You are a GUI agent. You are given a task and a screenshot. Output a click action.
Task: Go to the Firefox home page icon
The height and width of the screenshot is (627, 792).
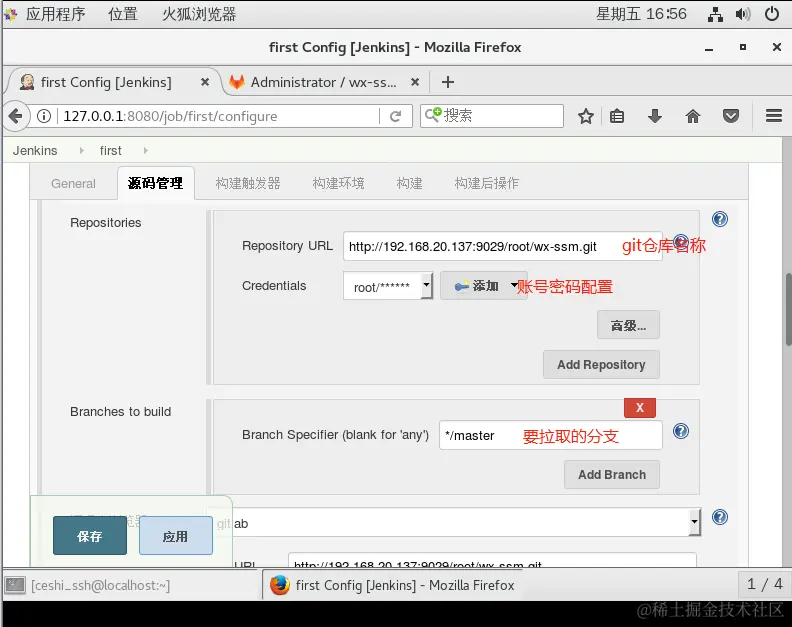(692, 116)
